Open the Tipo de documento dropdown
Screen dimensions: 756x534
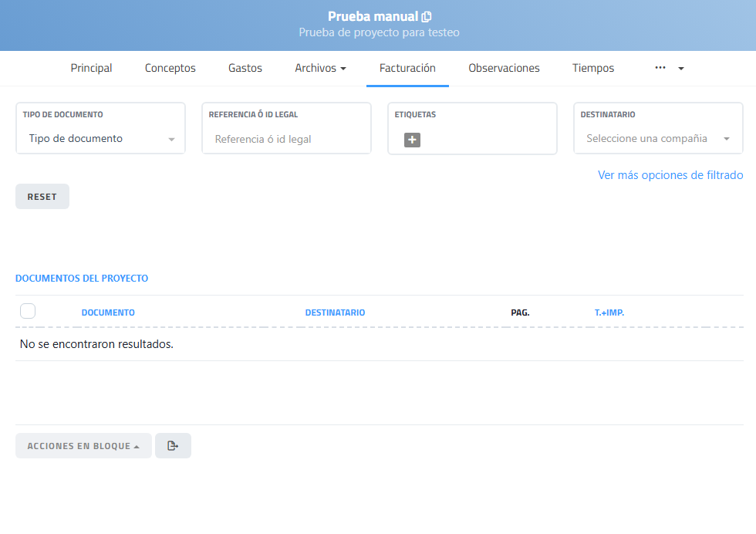(100, 139)
